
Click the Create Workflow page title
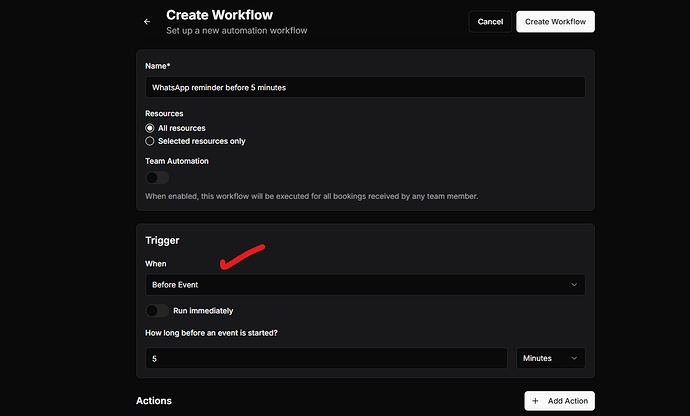[x=220, y=15]
